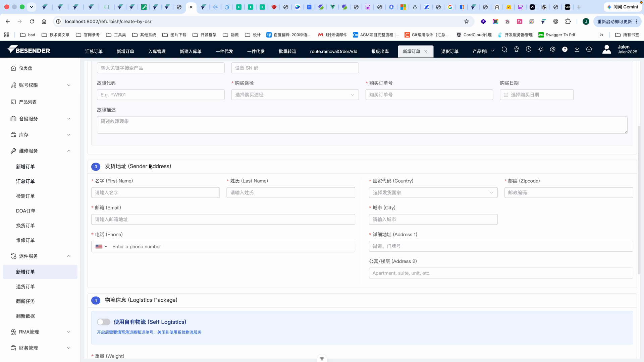Click the 邮箱 Email input field
This screenshot has width=644, height=362.
point(223,220)
